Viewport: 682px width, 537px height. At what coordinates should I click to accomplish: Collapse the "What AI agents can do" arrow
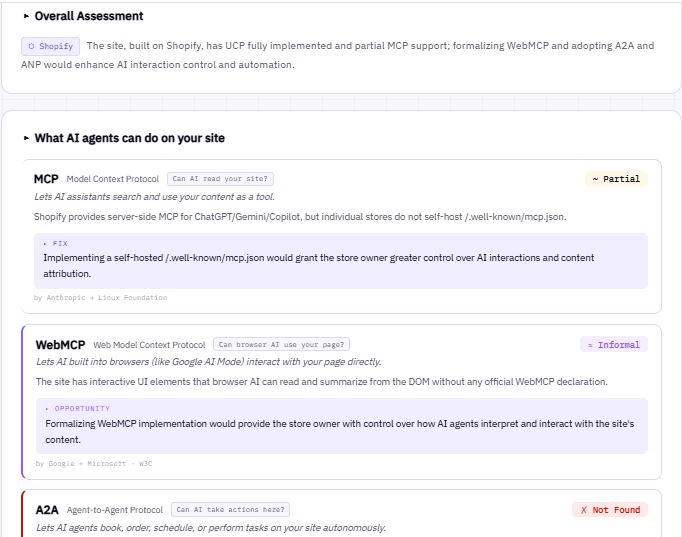tap(27, 138)
